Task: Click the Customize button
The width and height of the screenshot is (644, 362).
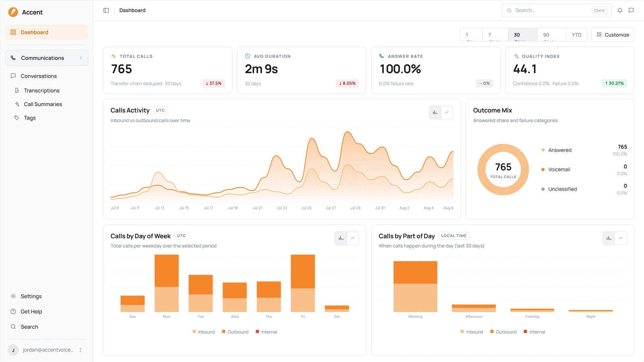Action: [613, 35]
